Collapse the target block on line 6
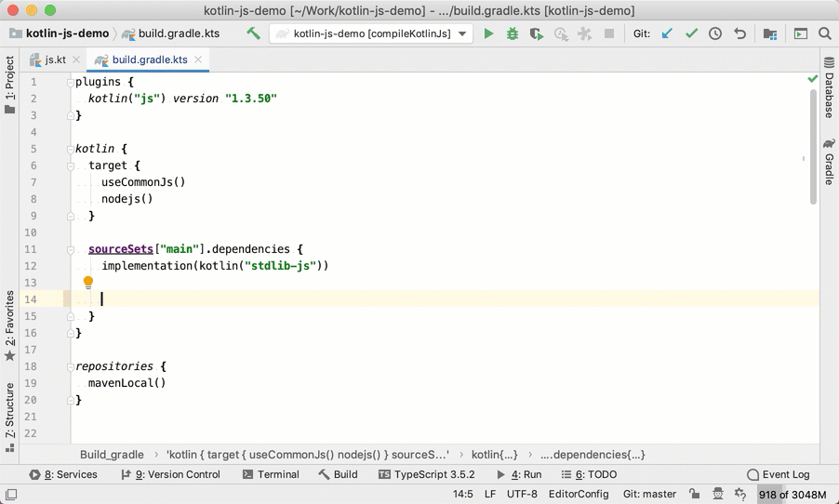The height and width of the screenshot is (504, 839). click(70, 166)
